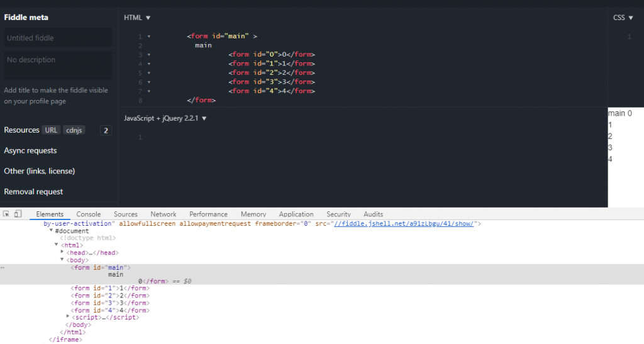
Task: Open the Performance tab
Action: tap(208, 214)
